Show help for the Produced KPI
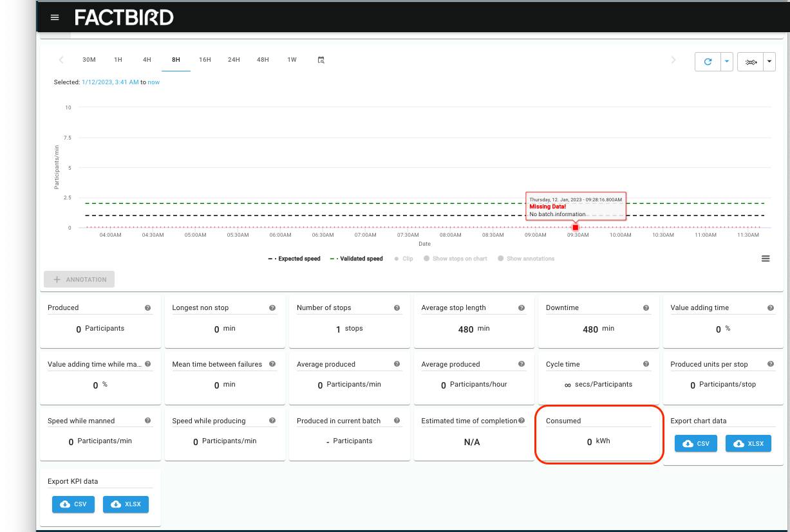This screenshot has width=790, height=532. point(147,308)
